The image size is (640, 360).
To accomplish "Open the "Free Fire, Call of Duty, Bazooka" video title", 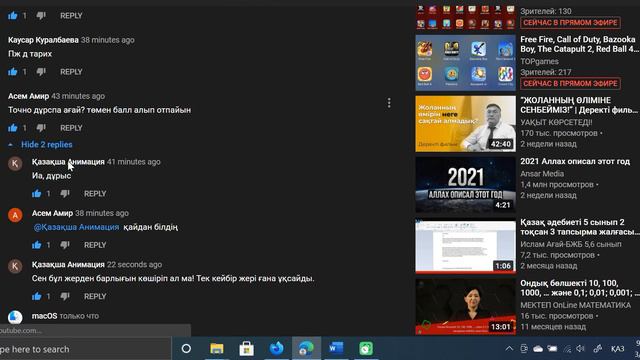I will coord(579,44).
